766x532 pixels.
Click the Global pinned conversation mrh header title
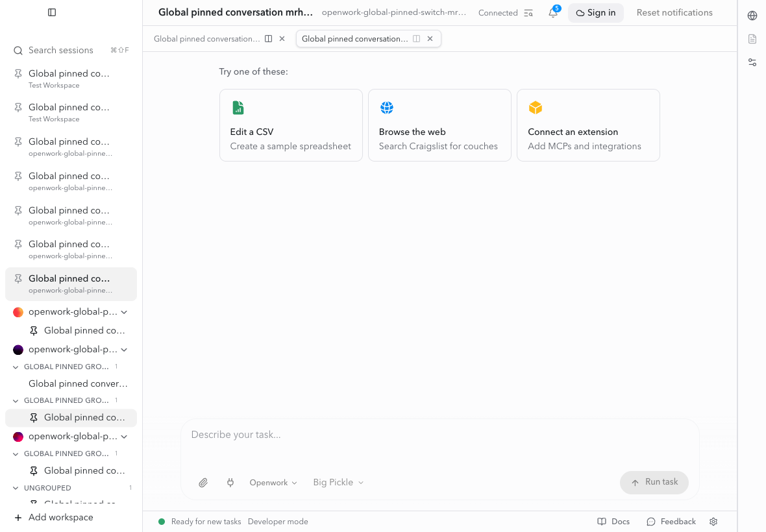[236, 13]
